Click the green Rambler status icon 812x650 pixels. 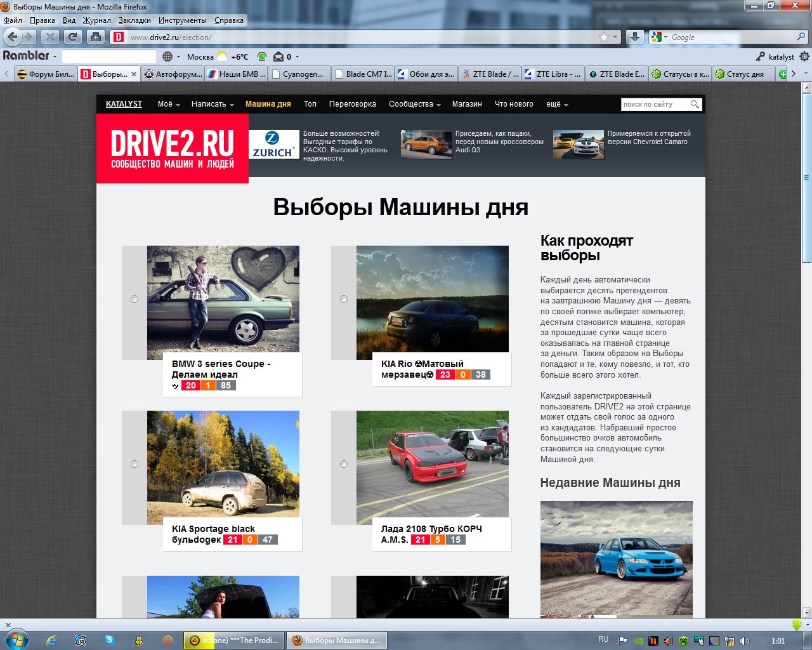[x=261, y=56]
